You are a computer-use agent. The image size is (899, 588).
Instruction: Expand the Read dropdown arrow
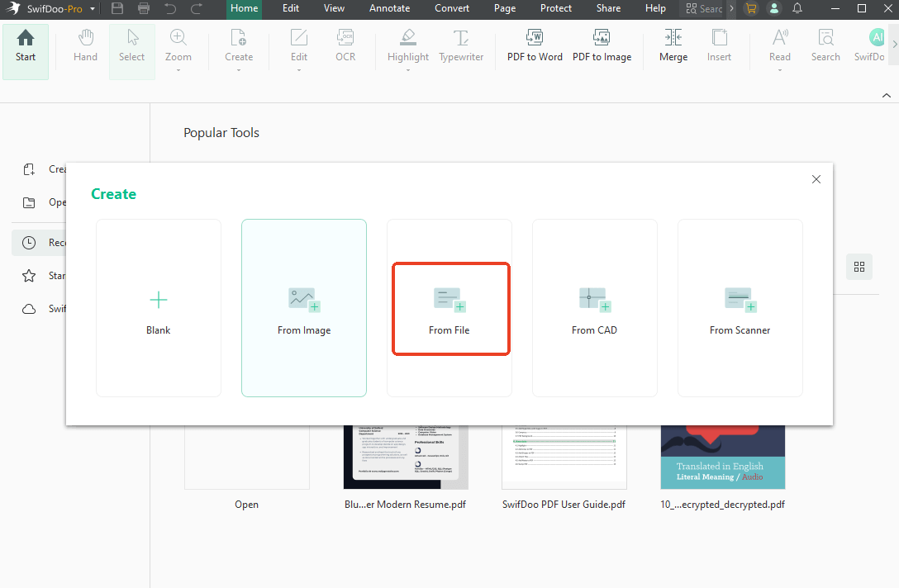click(x=779, y=71)
